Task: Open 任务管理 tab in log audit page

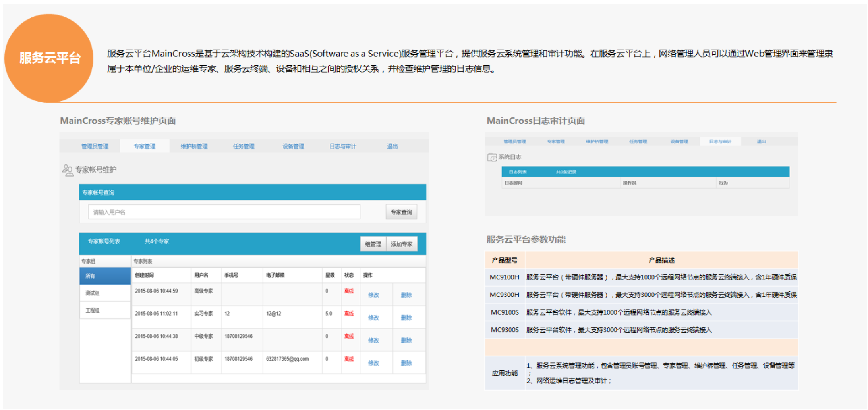Action: click(x=638, y=142)
